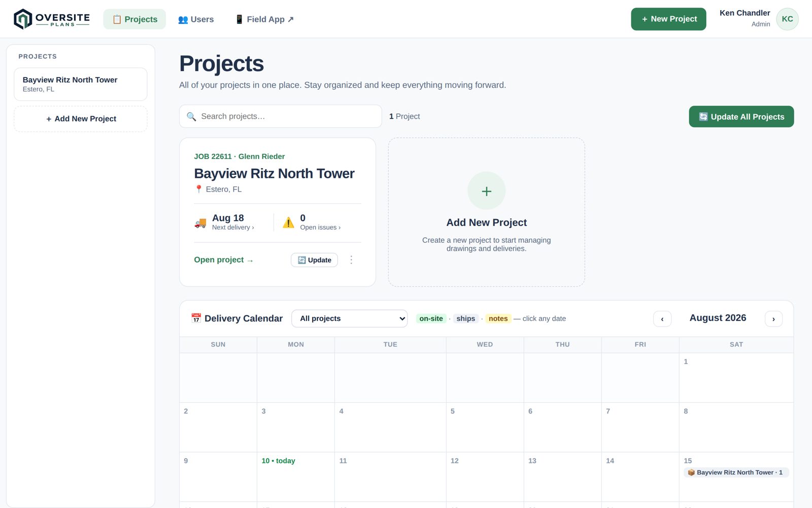Select Bayview Ritz North Tower in sidebar
This screenshot has width=812, height=508.
pos(81,84)
